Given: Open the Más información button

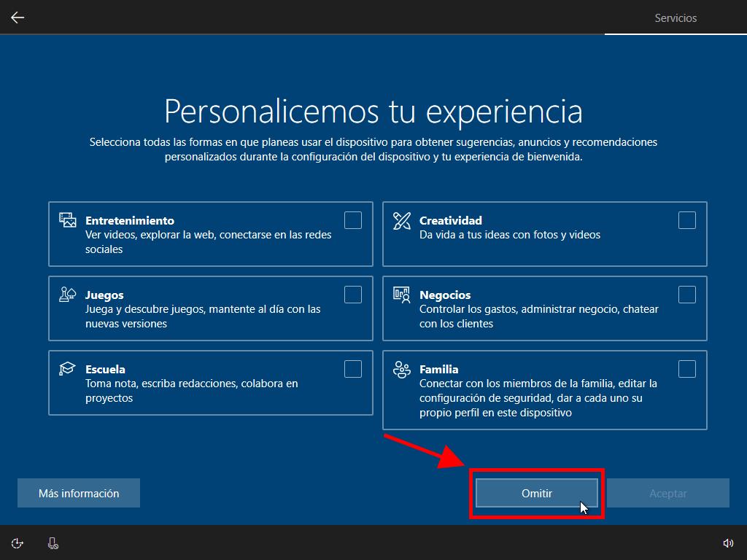Looking at the screenshot, I should [x=79, y=493].
